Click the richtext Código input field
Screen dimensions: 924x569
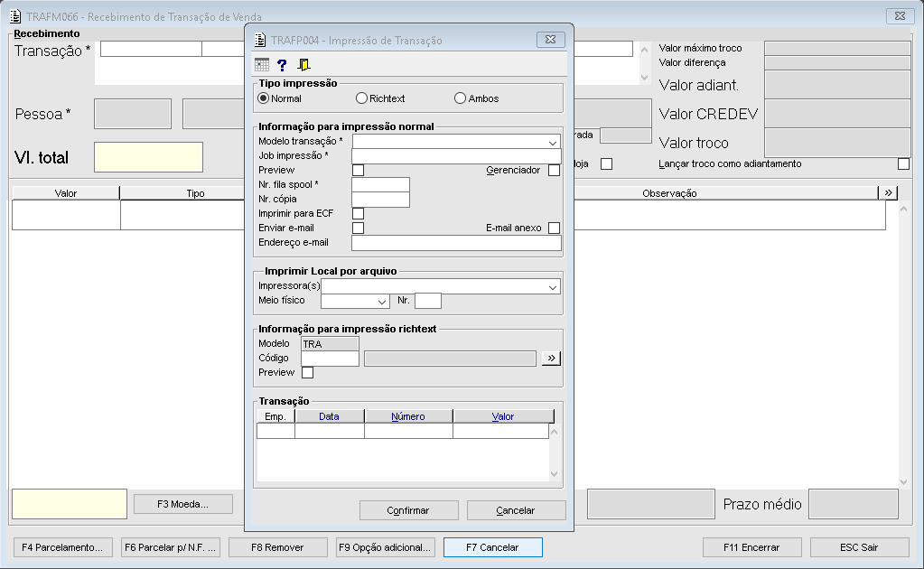[x=330, y=359]
